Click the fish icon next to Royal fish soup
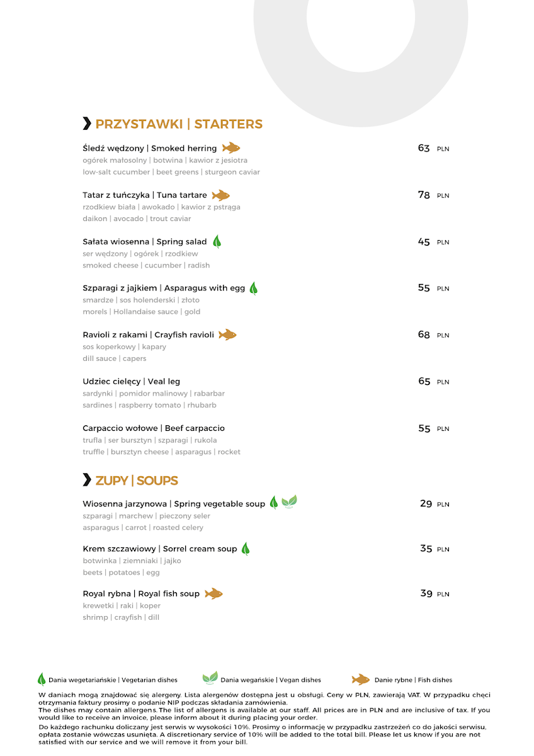534x756 pixels. click(x=213, y=593)
